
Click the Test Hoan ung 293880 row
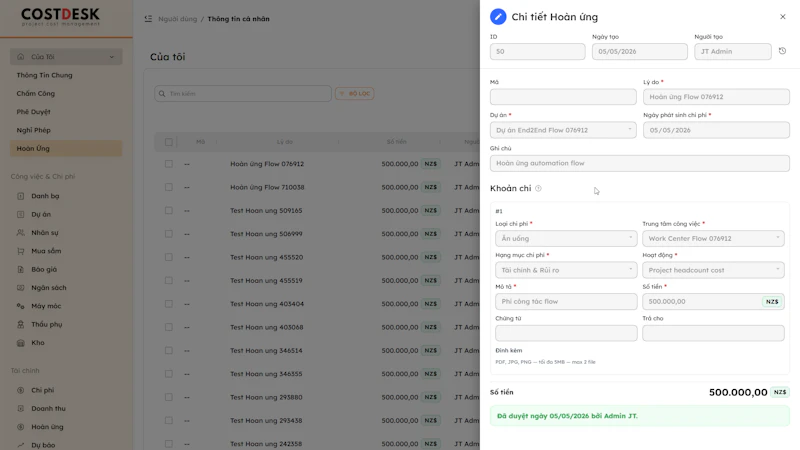tap(317, 397)
